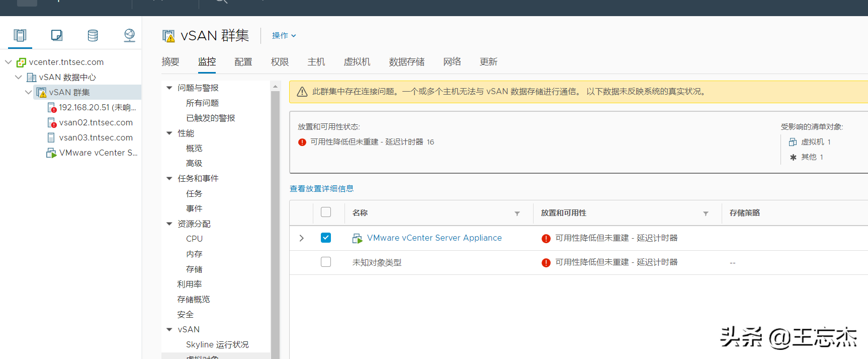Click the vSAN 数据中心 datacenter icon
Viewport: 868px width, 359px height.
[31, 78]
